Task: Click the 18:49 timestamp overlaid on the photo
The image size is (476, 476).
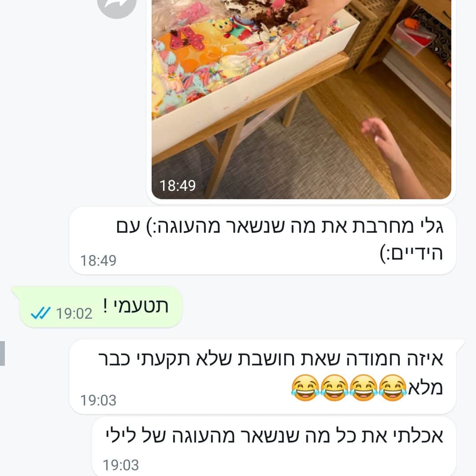Action: tap(178, 186)
